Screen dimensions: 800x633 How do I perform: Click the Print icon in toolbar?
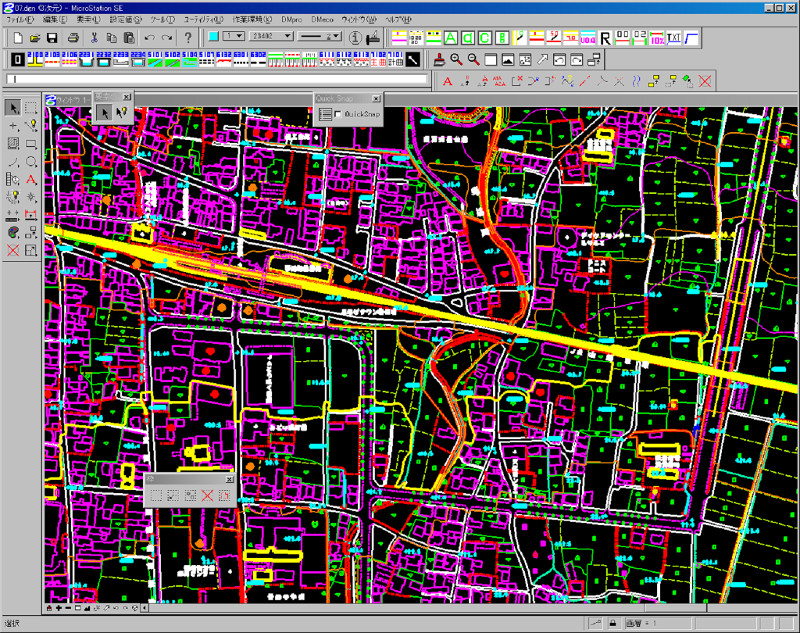(73, 37)
